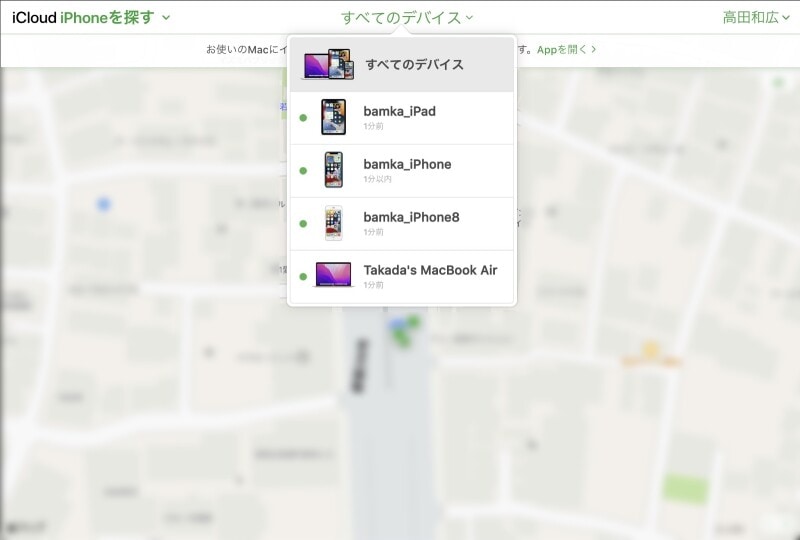The height and width of the screenshot is (540, 800).
Task: Click green status dot beside Takada's MacBook Air
Action: click(303, 276)
